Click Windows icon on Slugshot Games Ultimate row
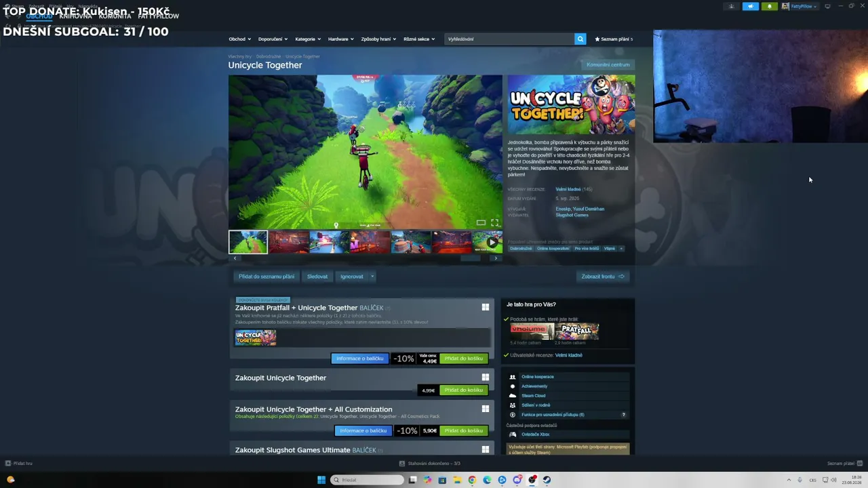868x488 pixels. 486,449
